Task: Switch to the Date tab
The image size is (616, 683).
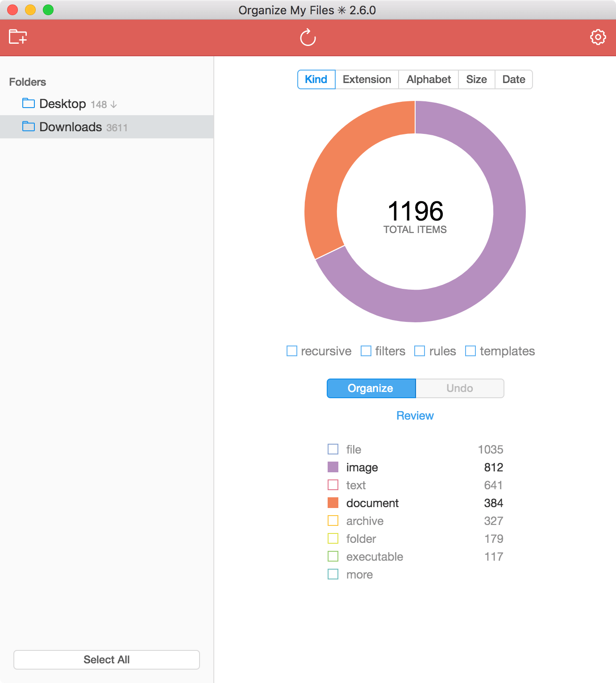Action: click(513, 79)
